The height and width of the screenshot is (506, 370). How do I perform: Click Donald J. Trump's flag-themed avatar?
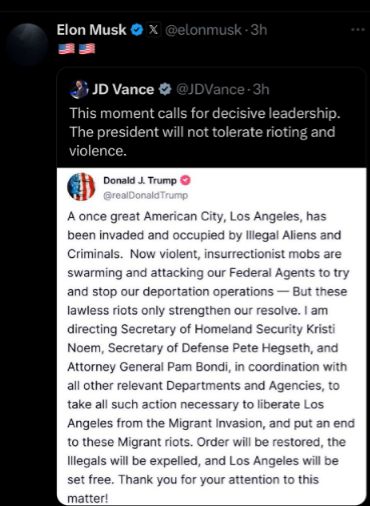81,187
